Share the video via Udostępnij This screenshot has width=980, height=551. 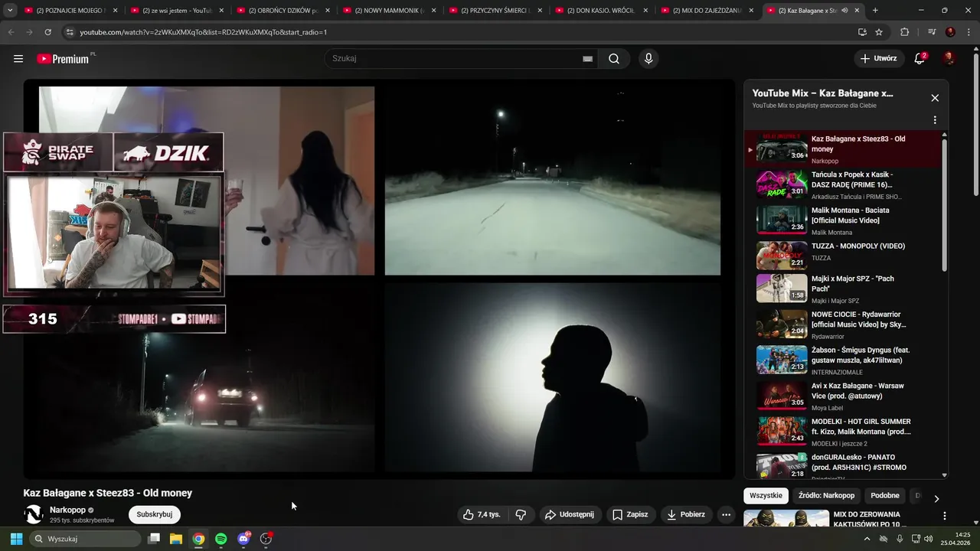pos(570,515)
